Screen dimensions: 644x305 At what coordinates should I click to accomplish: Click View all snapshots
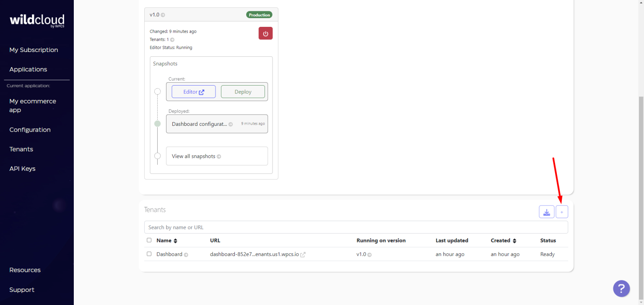(x=193, y=156)
